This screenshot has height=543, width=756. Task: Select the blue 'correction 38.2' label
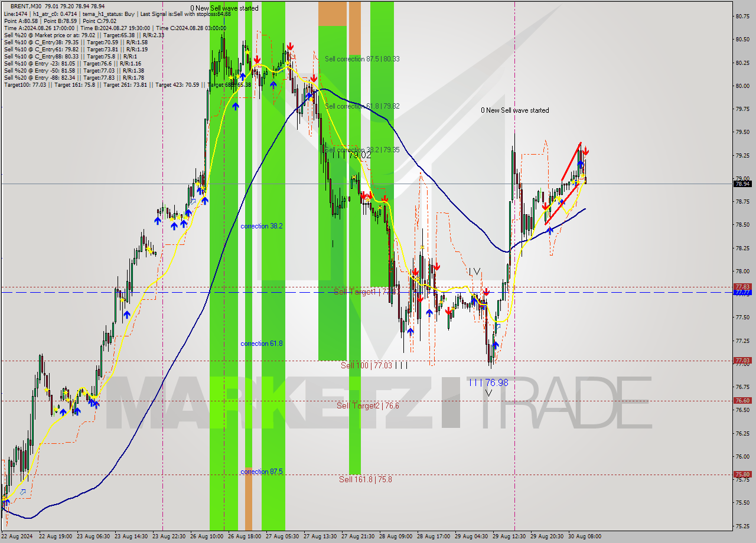(262, 226)
